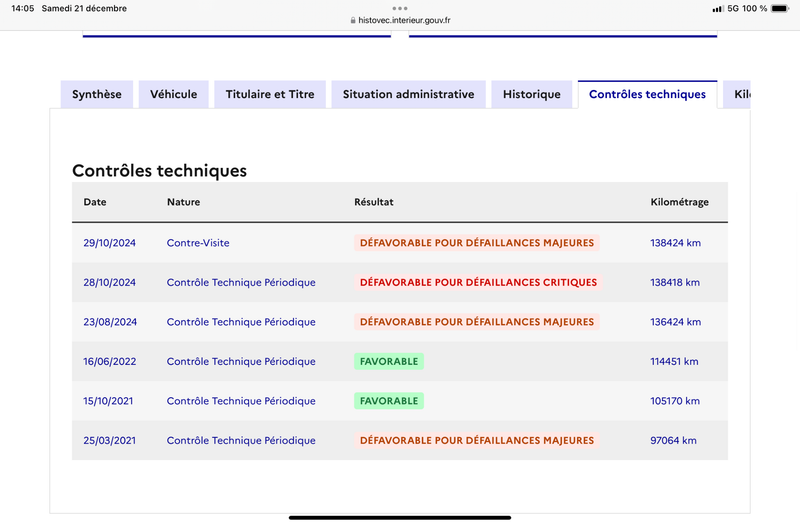Image resolution: width=800 pixels, height=525 pixels.
Task: Go to Situation administrative tab
Action: coord(409,94)
